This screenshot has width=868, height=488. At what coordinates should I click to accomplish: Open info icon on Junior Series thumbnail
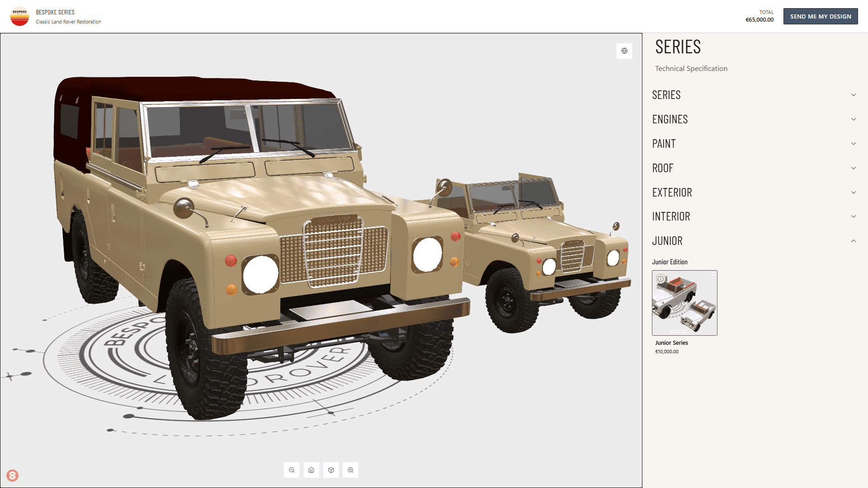tap(660, 279)
